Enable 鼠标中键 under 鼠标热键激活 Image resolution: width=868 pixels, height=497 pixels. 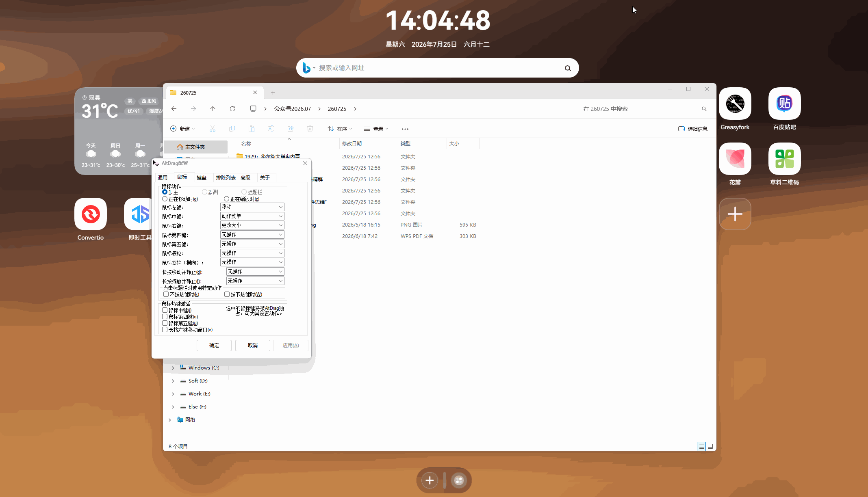tap(165, 310)
